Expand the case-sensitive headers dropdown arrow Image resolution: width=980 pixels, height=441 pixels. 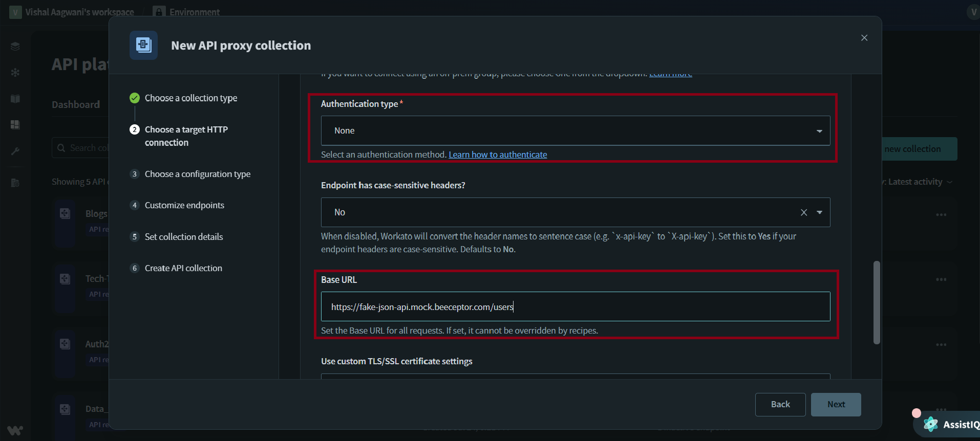(819, 212)
